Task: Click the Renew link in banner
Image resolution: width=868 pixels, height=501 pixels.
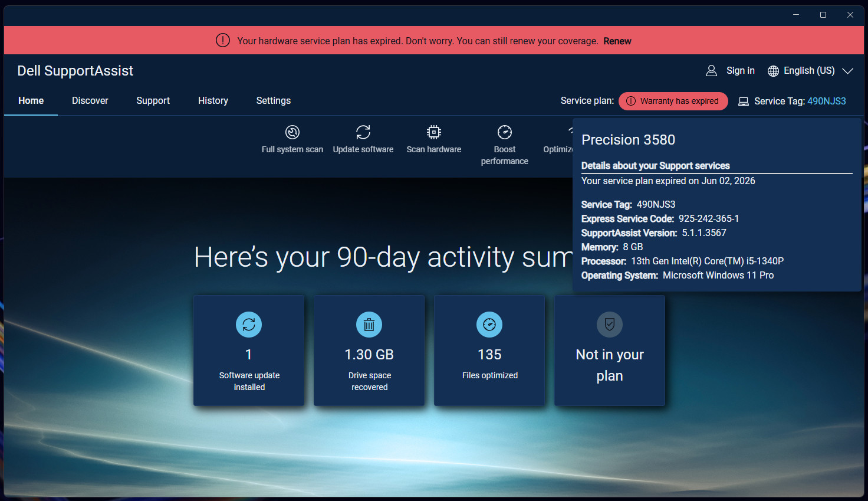Action: tap(617, 41)
